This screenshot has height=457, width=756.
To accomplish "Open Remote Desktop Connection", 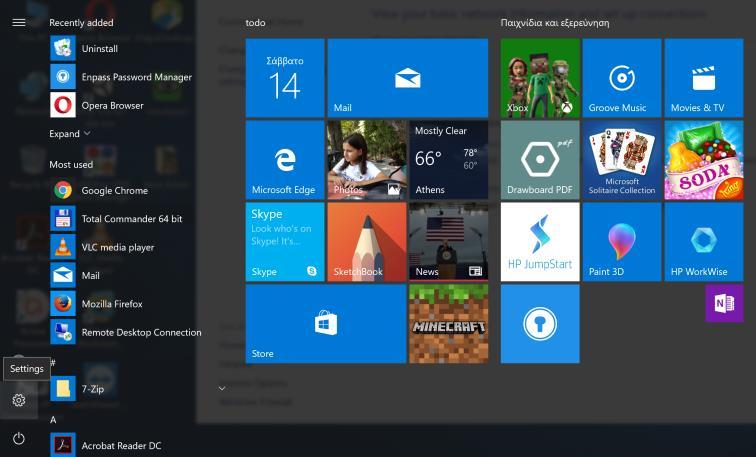I will tap(126, 332).
